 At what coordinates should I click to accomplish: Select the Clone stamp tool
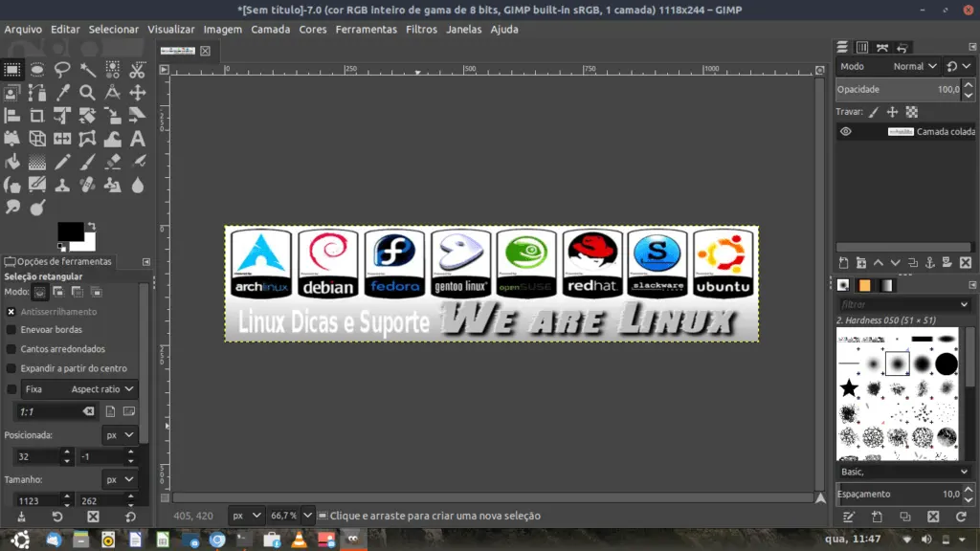[62, 185]
